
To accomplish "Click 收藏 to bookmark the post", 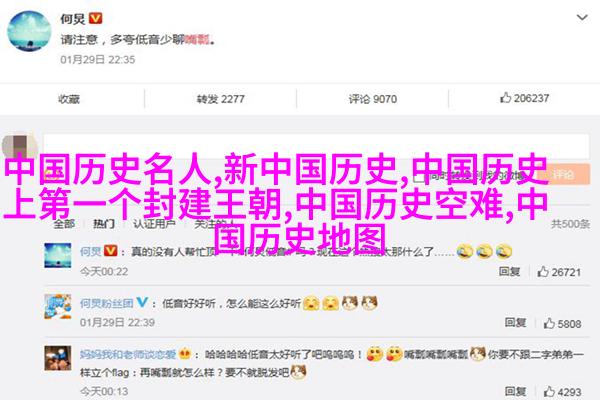I will (x=69, y=99).
